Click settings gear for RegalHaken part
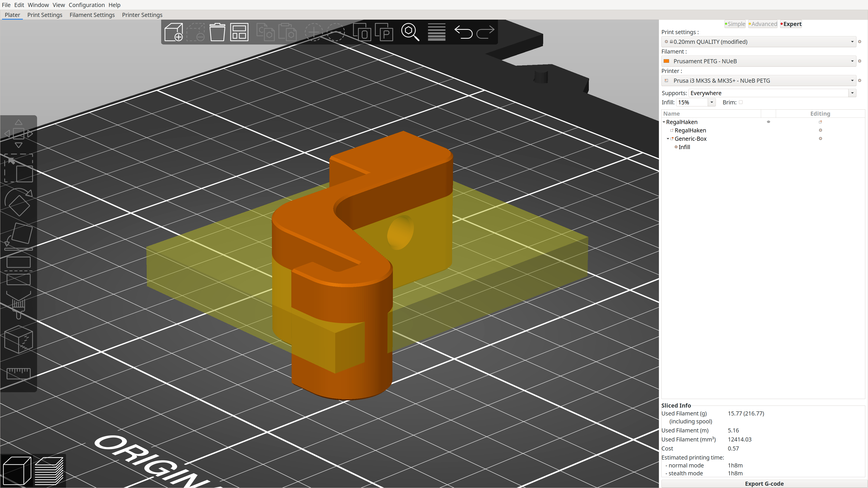Image resolution: width=868 pixels, height=488 pixels. coord(821,130)
